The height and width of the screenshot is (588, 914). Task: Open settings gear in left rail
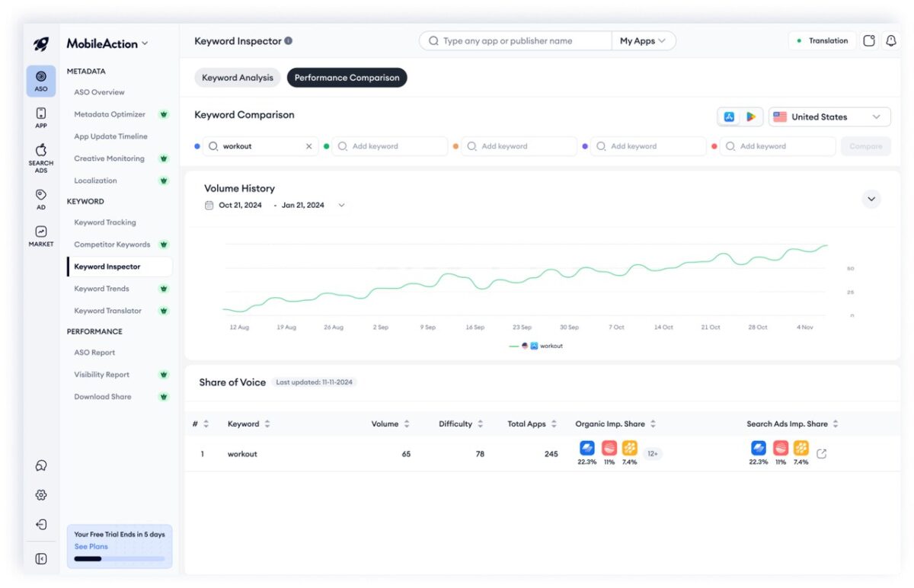(x=41, y=495)
